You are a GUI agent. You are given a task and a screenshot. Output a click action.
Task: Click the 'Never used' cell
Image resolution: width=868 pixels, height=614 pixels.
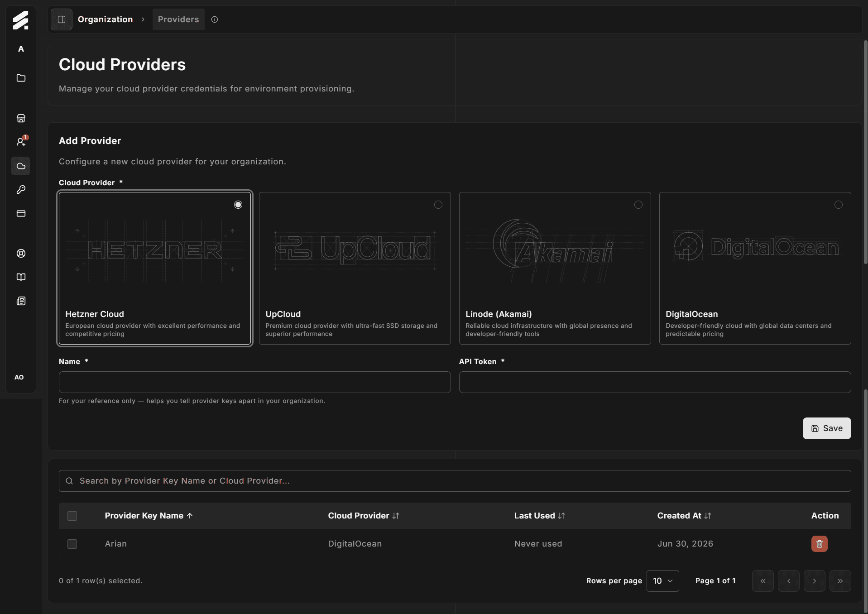(538, 544)
